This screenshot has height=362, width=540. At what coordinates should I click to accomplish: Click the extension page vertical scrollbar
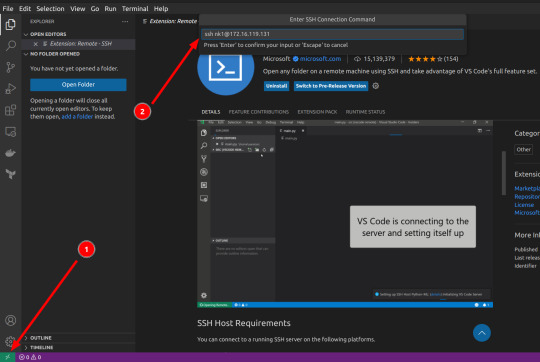click(x=504, y=173)
